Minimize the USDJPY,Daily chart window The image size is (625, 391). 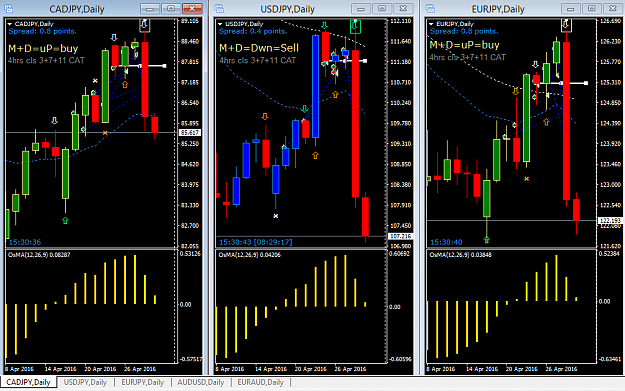click(x=361, y=8)
